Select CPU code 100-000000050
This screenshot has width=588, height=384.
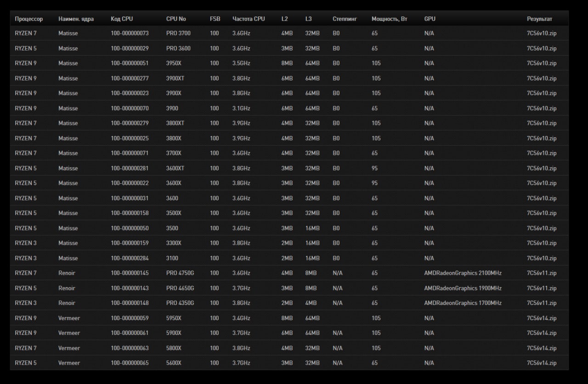pos(130,228)
